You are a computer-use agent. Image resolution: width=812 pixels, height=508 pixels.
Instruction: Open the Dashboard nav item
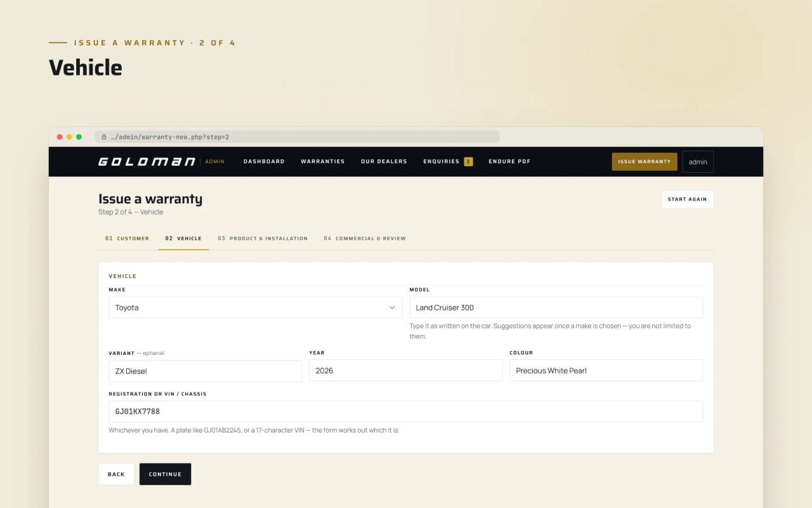click(x=264, y=161)
